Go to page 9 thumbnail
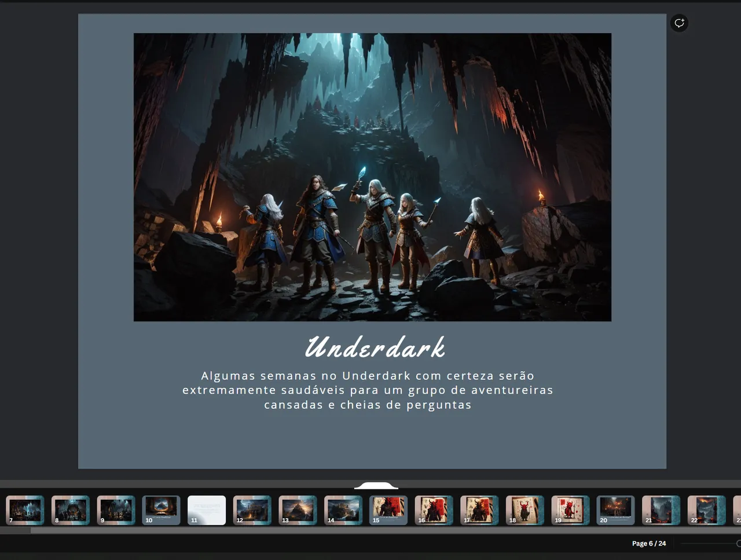Screen dimensions: 741x560 [116, 510]
